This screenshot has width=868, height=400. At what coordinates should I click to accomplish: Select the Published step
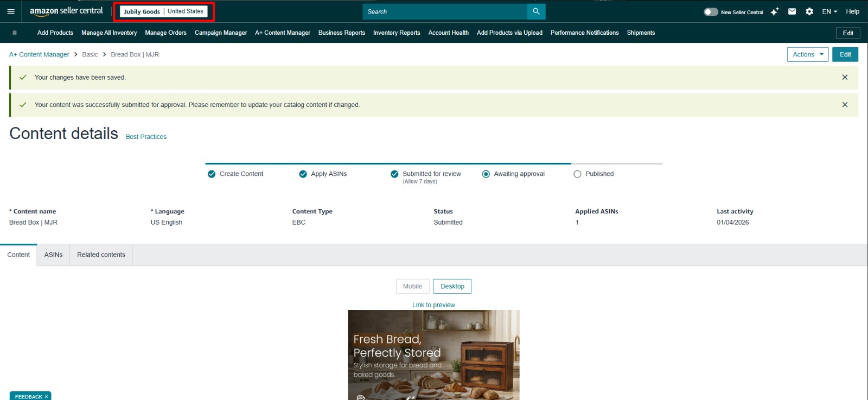coord(577,174)
